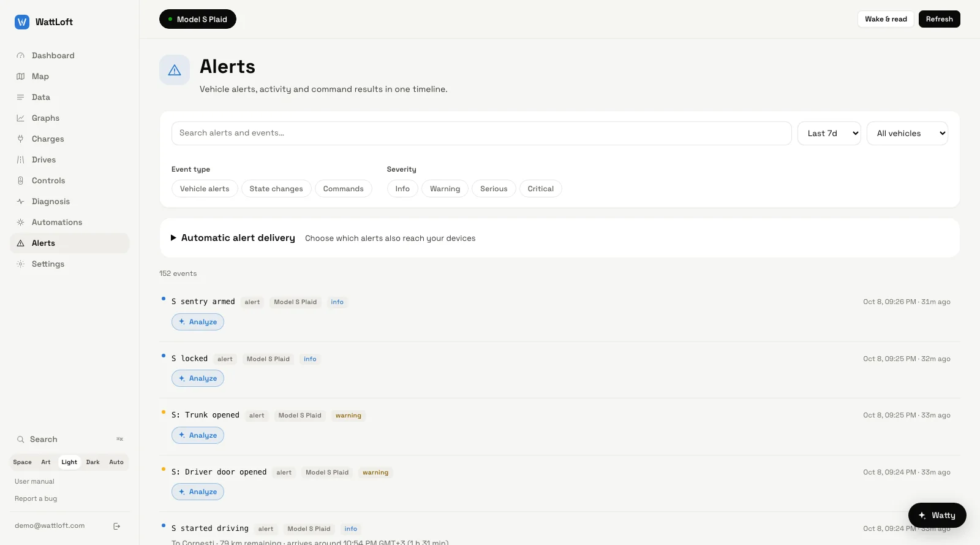This screenshot has height=545, width=980.
Task: Toggle the Commands event filter
Action: point(343,189)
